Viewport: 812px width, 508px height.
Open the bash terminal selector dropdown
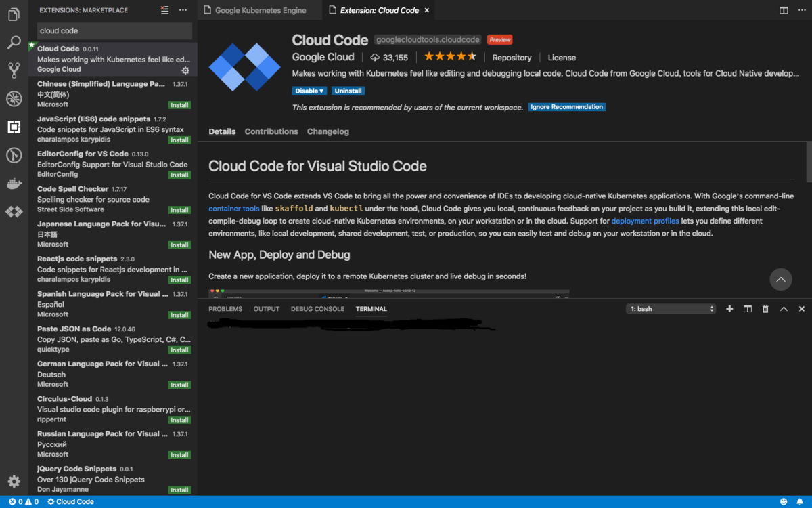670,308
